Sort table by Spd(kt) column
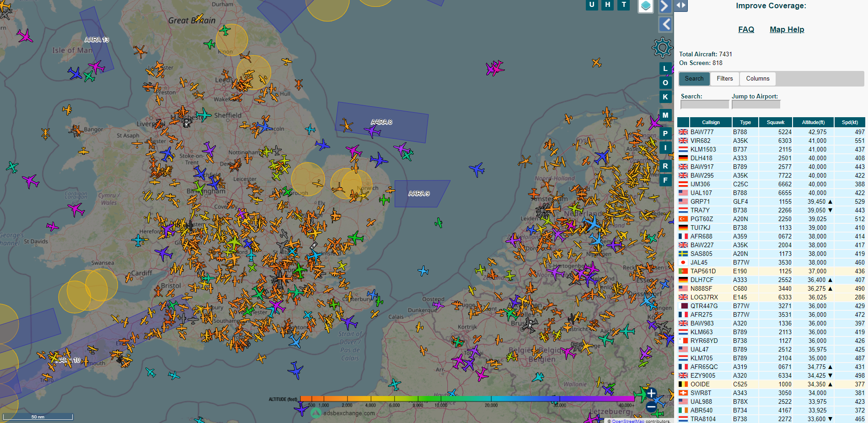This screenshot has height=423, width=868. click(x=850, y=122)
